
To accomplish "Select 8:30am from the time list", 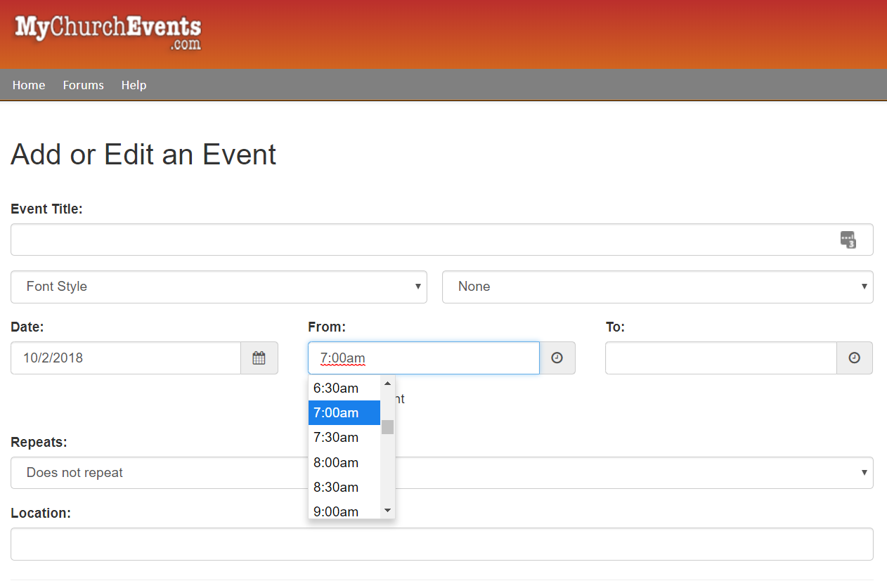I will click(x=336, y=487).
